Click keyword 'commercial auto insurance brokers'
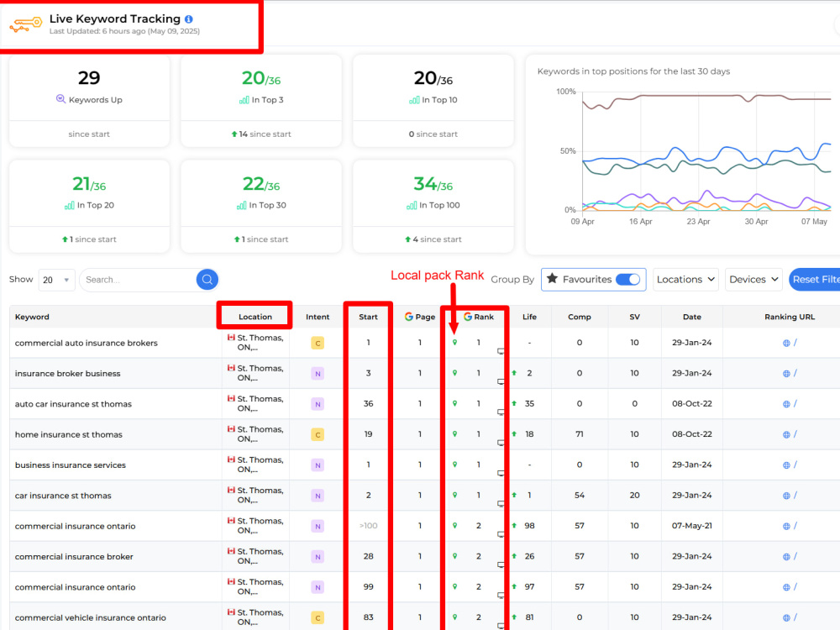The image size is (840, 630). coord(87,343)
